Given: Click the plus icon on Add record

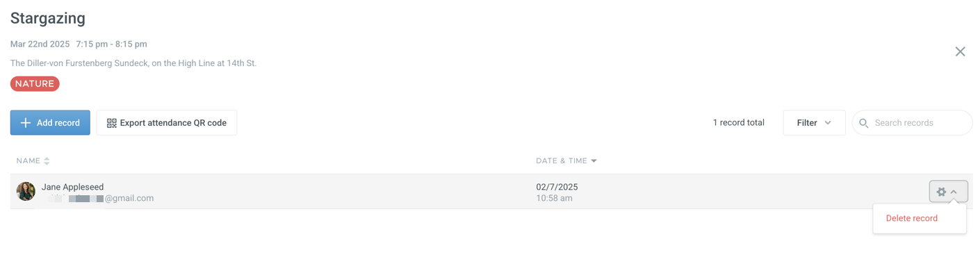Looking at the screenshot, I should tap(26, 123).
